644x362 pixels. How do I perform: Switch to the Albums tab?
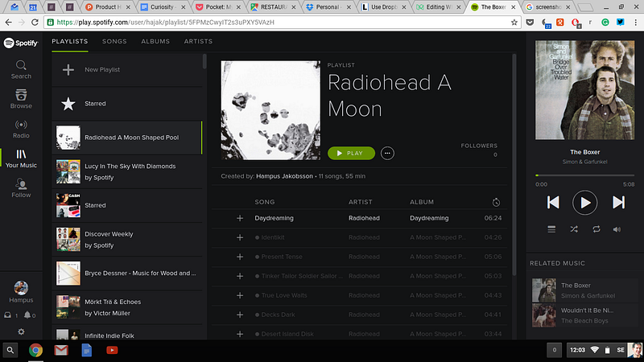[x=155, y=42]
